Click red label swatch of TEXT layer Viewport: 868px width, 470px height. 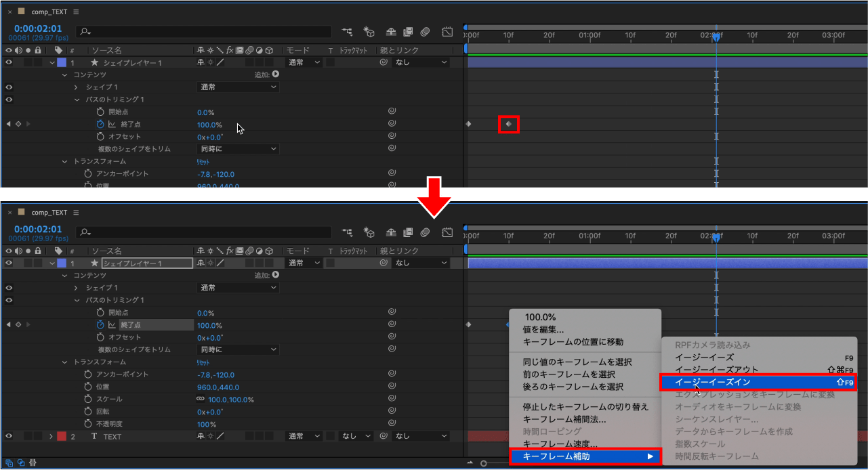[62, 436]
